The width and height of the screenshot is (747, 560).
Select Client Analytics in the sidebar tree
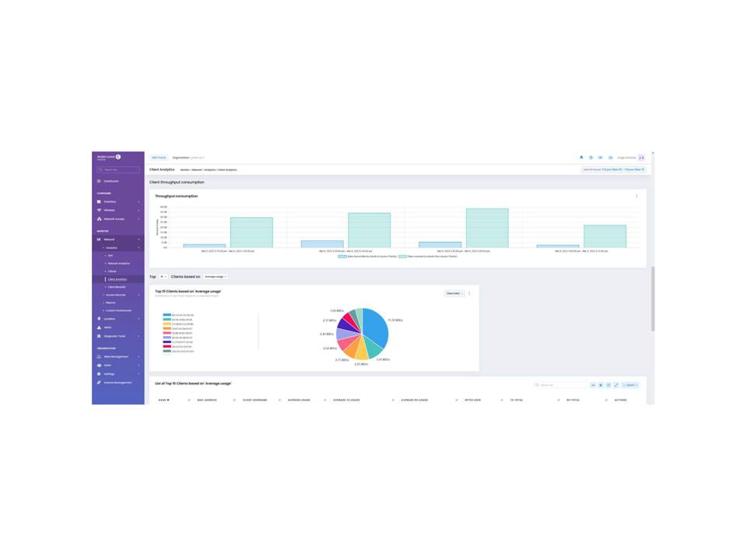click(x=117, y=278)
